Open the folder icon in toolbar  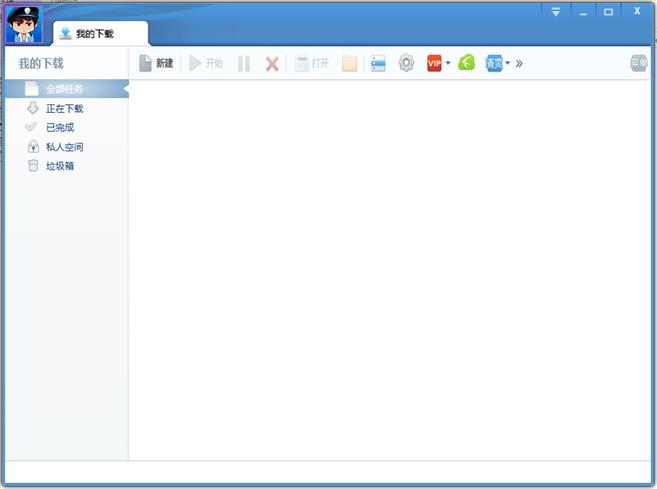(349, 64)
